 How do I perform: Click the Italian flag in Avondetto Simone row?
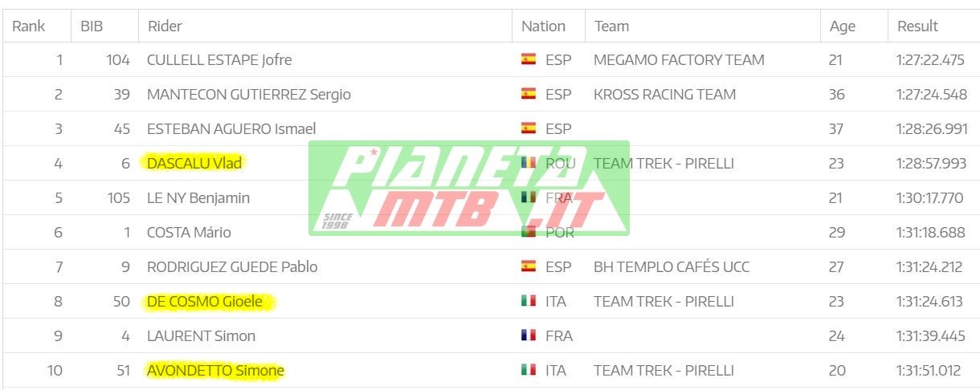click(529, 370)
